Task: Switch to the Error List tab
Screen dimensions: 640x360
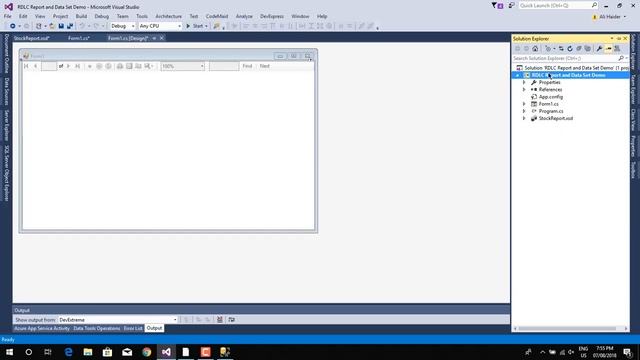Action: pos(133,328)
